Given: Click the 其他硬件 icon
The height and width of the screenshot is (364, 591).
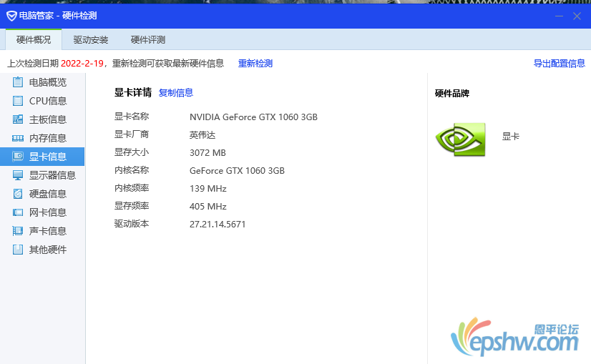Looking at the screenshot, I should tap(18, 250).
